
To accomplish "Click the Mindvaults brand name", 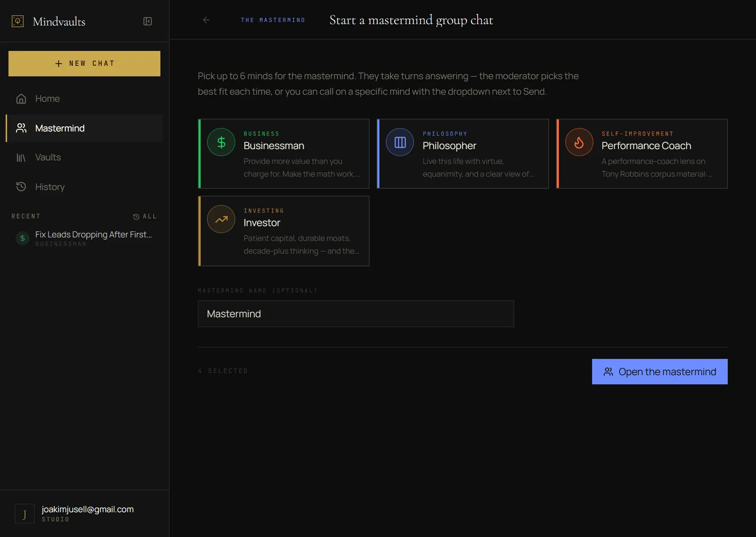I will point(59,21).
